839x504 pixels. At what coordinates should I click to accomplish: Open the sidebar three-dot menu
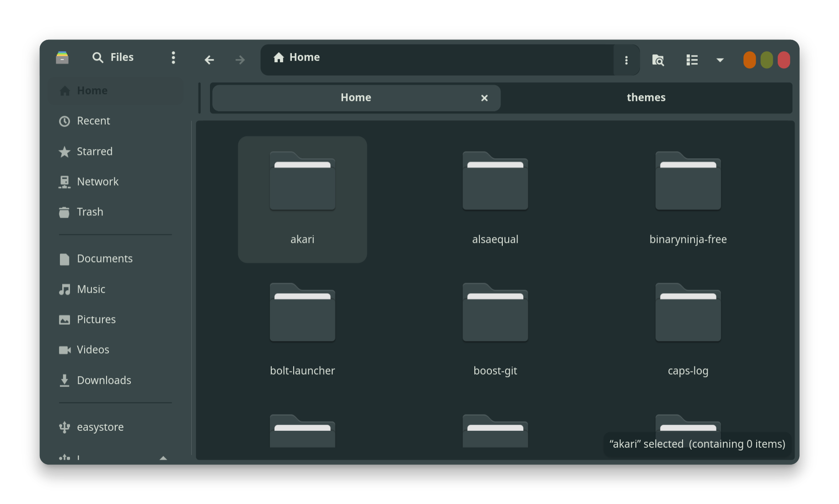point(173,58)
